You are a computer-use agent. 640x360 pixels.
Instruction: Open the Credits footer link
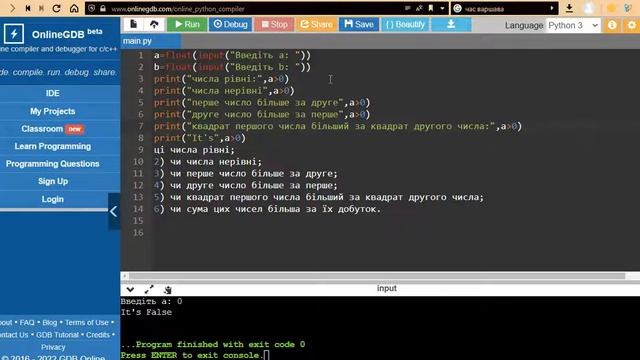(98, 335)
